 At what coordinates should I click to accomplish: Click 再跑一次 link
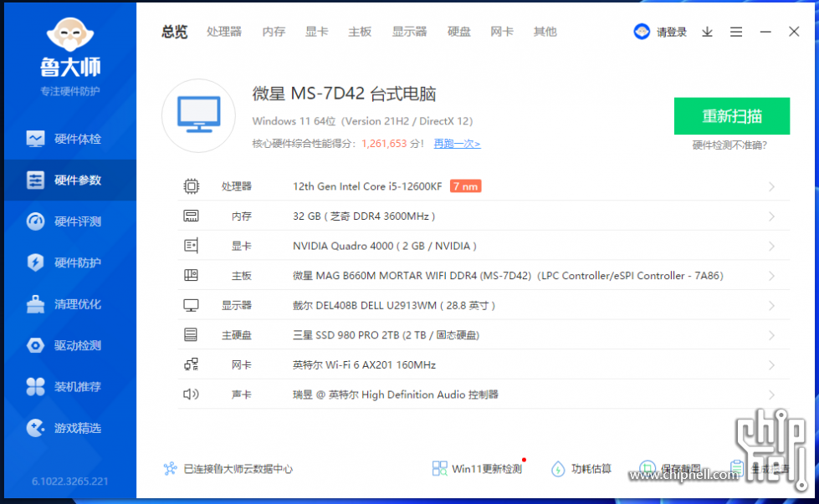click(457, 144)
